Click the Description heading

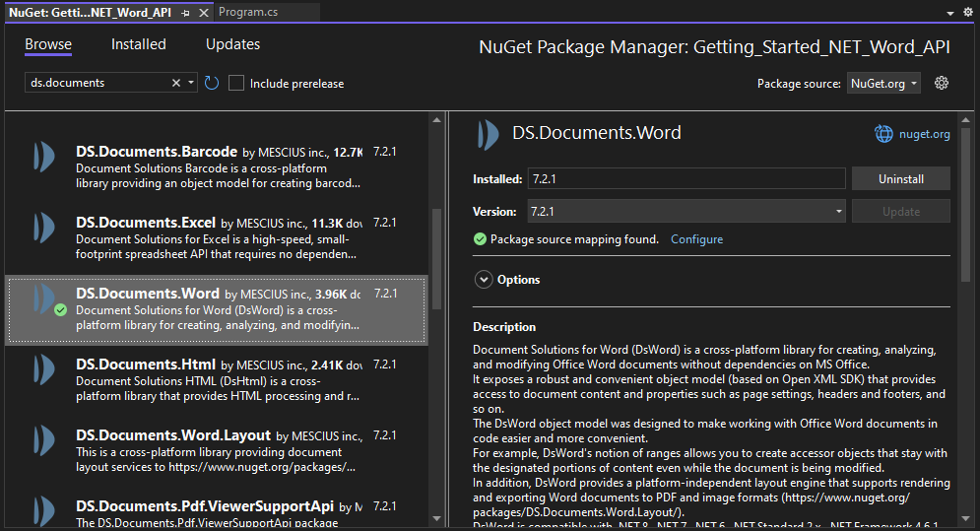[x=503, y=327]
